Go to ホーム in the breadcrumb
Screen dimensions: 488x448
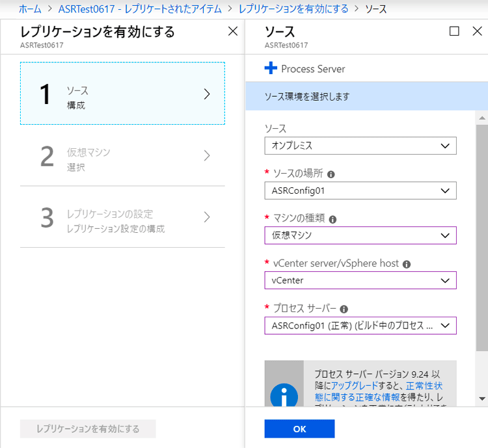pos(29,9)
